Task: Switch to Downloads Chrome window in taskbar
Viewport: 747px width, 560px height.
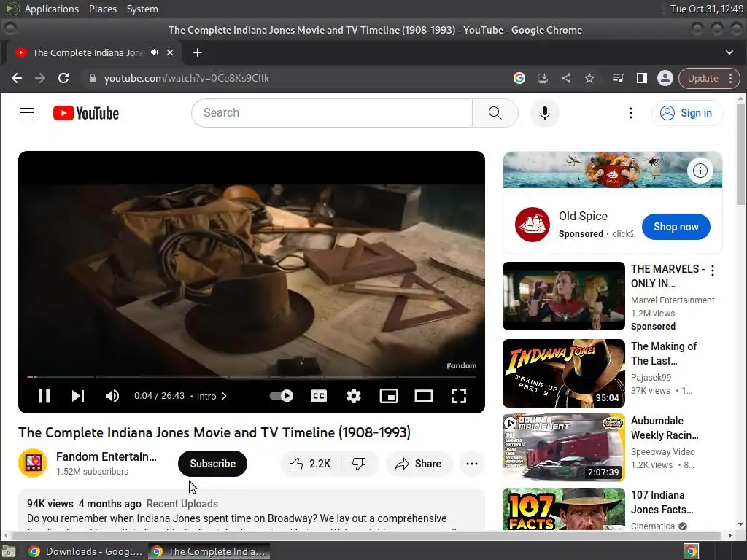Action: [x=86, y=551]
